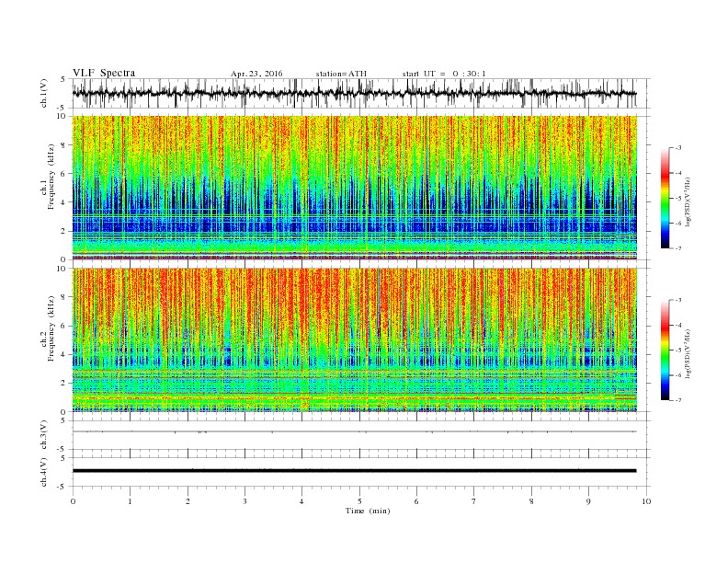The width and height of the screenshot is (728, 563).
Task: Click the "start UT = 0:30:1" label
Action: [x=444, y=74]
